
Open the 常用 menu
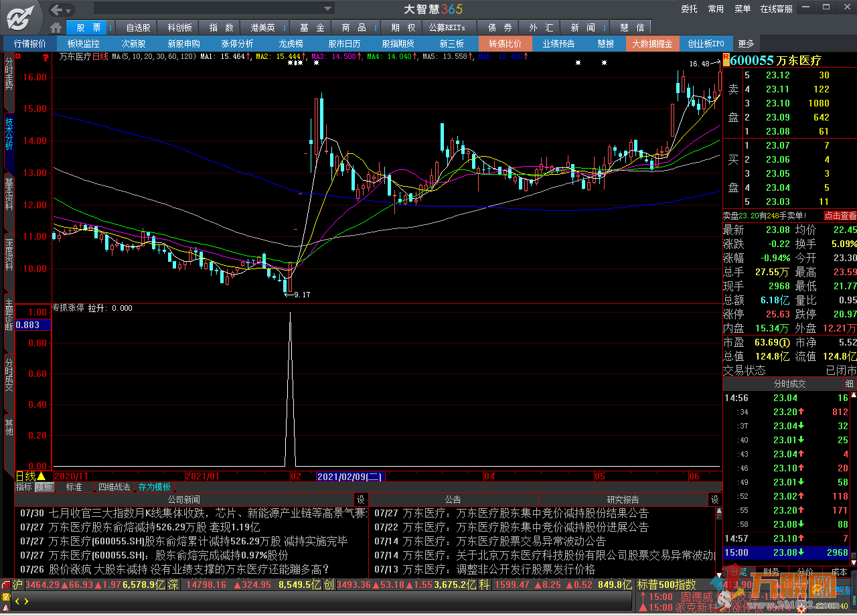pos(716,9)
